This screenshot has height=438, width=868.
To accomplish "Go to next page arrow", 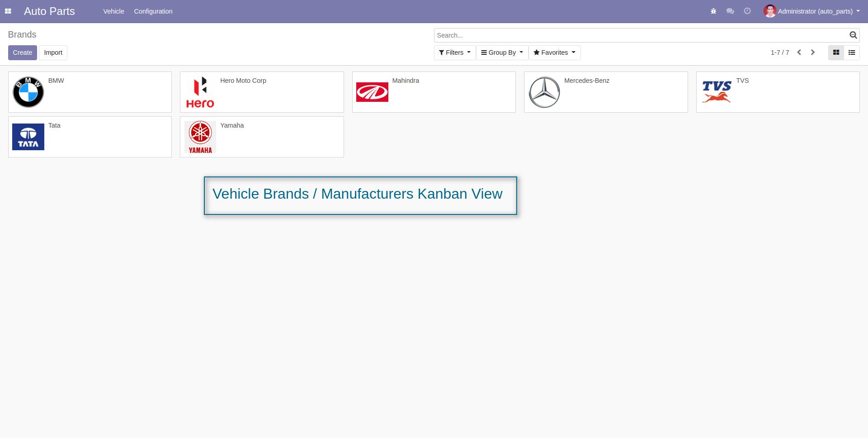I will coord(813,52).
